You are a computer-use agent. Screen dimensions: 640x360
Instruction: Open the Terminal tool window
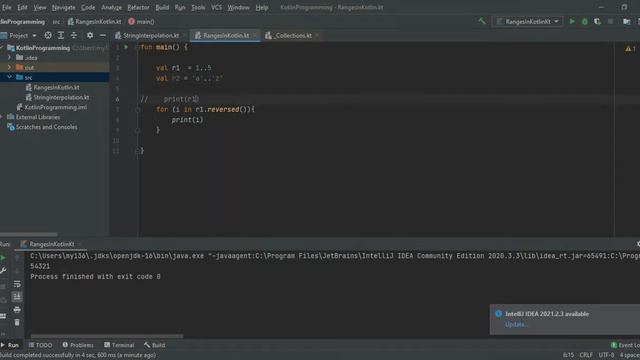119,345
